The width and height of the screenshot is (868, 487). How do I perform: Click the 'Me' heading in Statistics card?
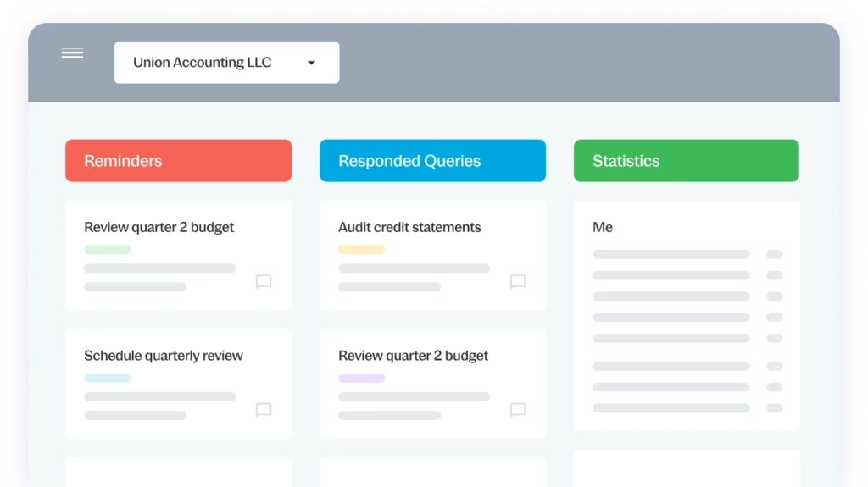[x=603, y=227]
